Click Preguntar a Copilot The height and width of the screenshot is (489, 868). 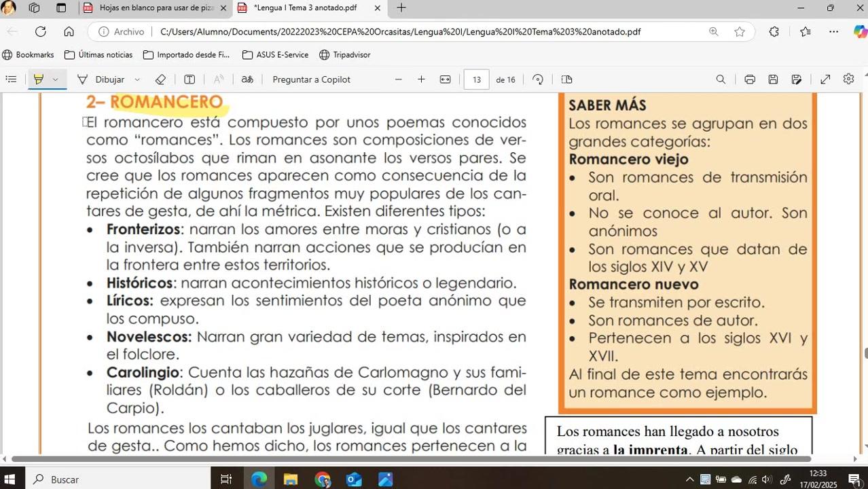[311, 79]
